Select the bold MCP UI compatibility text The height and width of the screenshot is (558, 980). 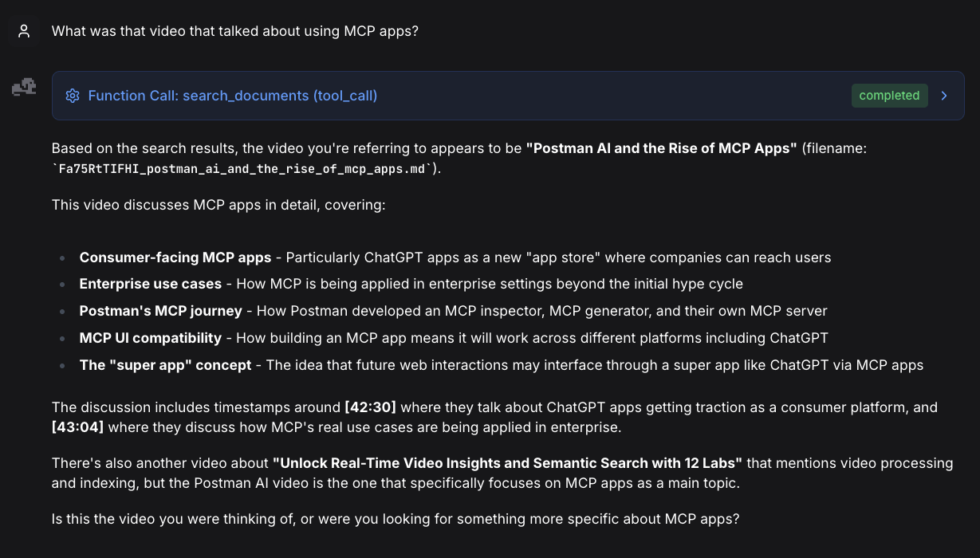150,338
